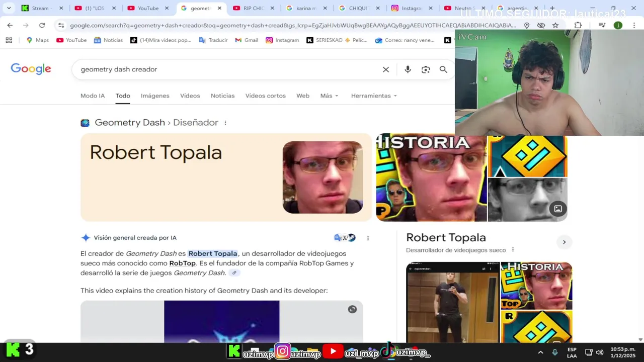Open the Mira videos pop TikTok bookmark
Image resolution: width=644 pixels, height=362 pixels.
click(161, 40)
